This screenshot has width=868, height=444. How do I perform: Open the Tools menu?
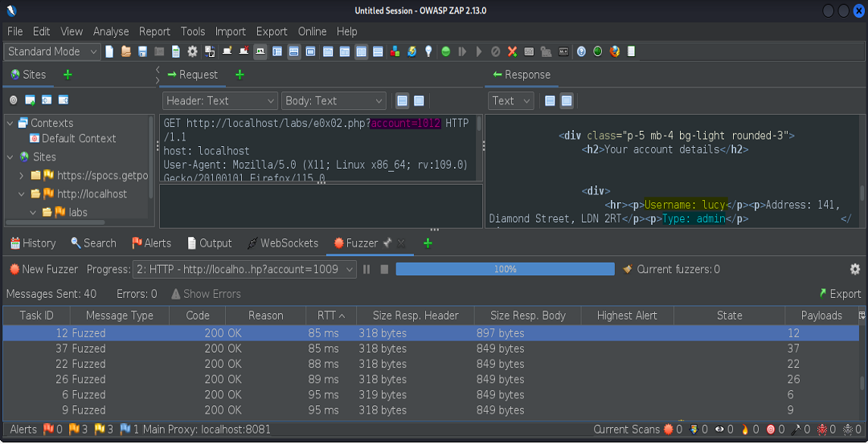[x=193, y=31]
